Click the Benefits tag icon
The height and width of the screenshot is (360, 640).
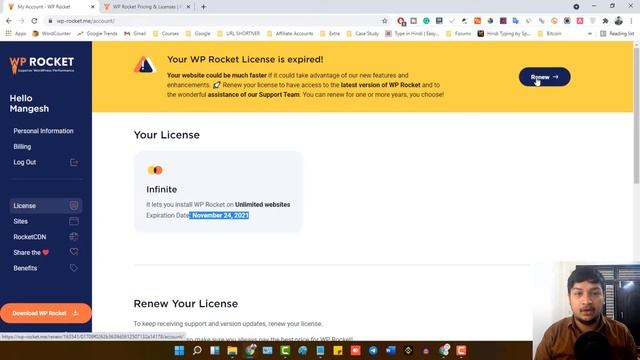pyautogui.click(x=74, y=268)
